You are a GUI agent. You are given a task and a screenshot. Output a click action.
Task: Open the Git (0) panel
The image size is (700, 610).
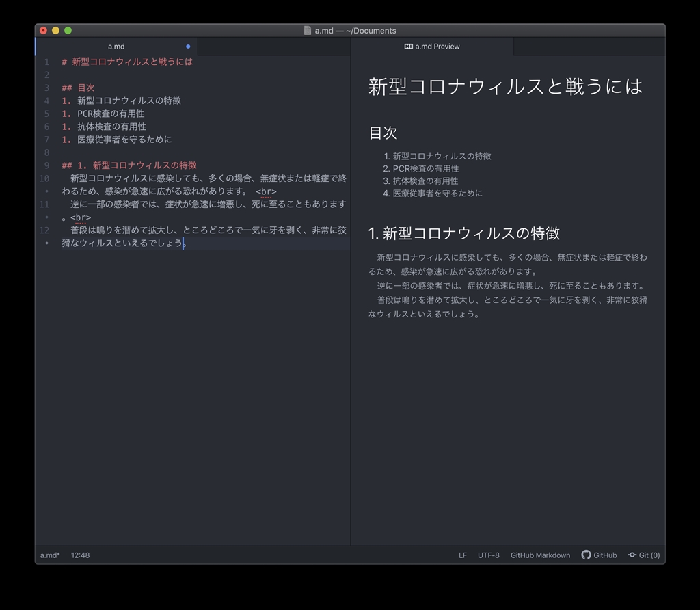(x=644, y=555)
